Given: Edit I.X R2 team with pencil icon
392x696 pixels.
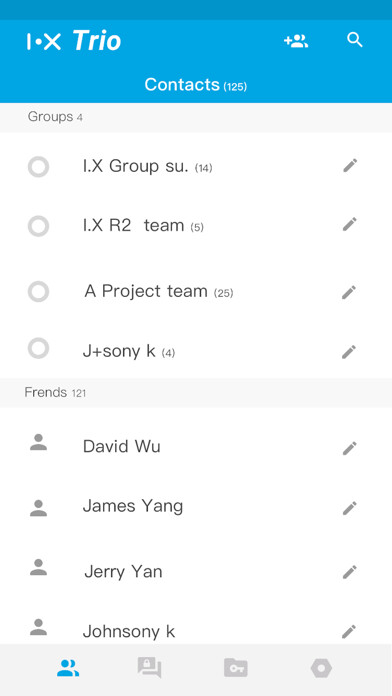Looking at the screenshot, I should (x=350, y=224).
